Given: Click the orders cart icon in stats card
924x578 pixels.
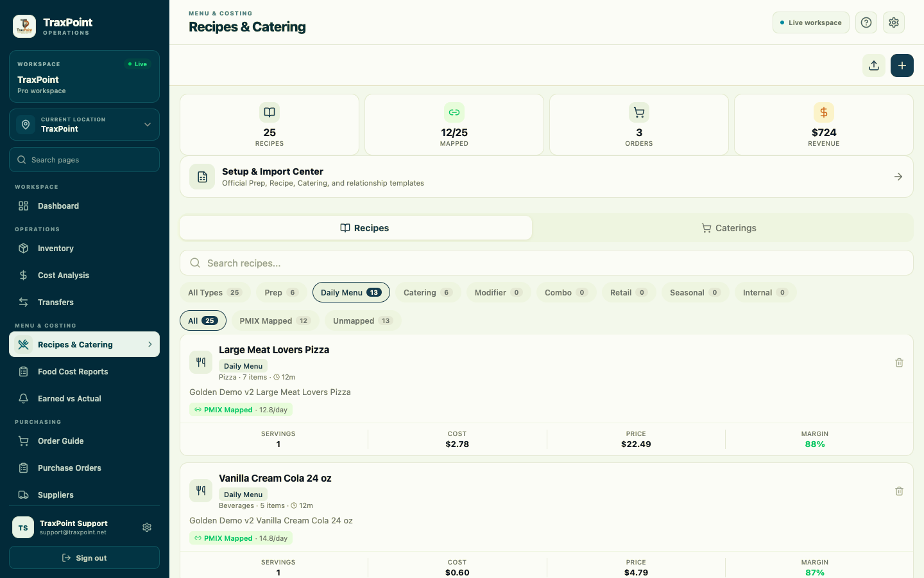Looking at the screenshot, I should click(x=639, y=112).
